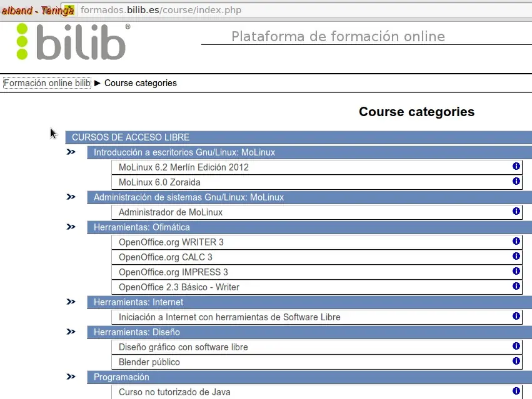
Task: Focus the browser address bar URL
Action: (161, 10)
